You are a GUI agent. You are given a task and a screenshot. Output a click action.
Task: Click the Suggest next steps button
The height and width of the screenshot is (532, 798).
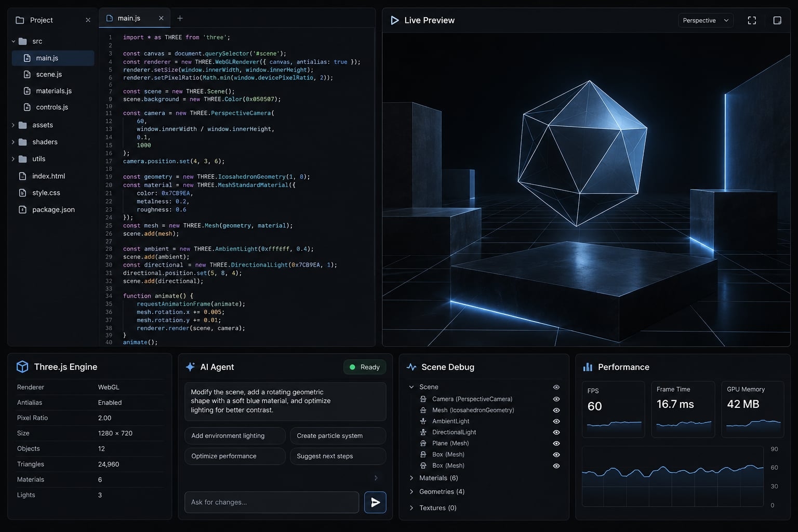point(338,456)
